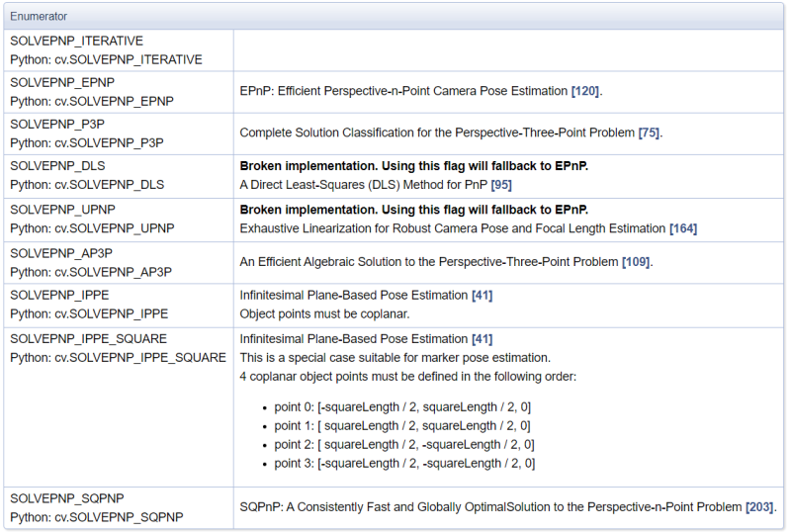
Task: Open citation [41] in the SOLVEPNP_IPPE row
Action: tap(482, 295)
